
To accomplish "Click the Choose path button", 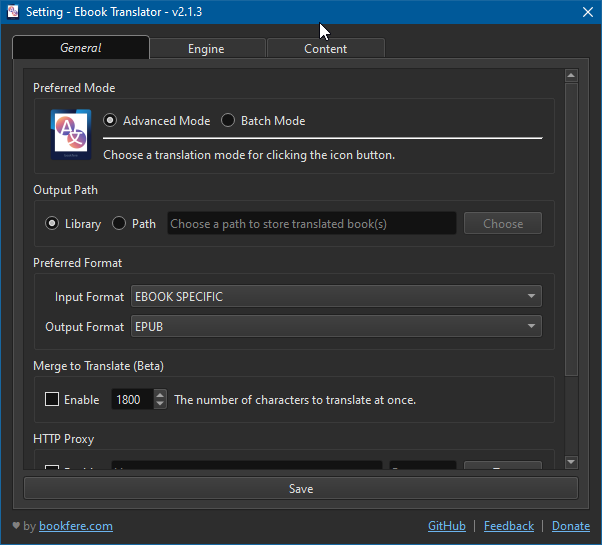I will click(503, 223).
